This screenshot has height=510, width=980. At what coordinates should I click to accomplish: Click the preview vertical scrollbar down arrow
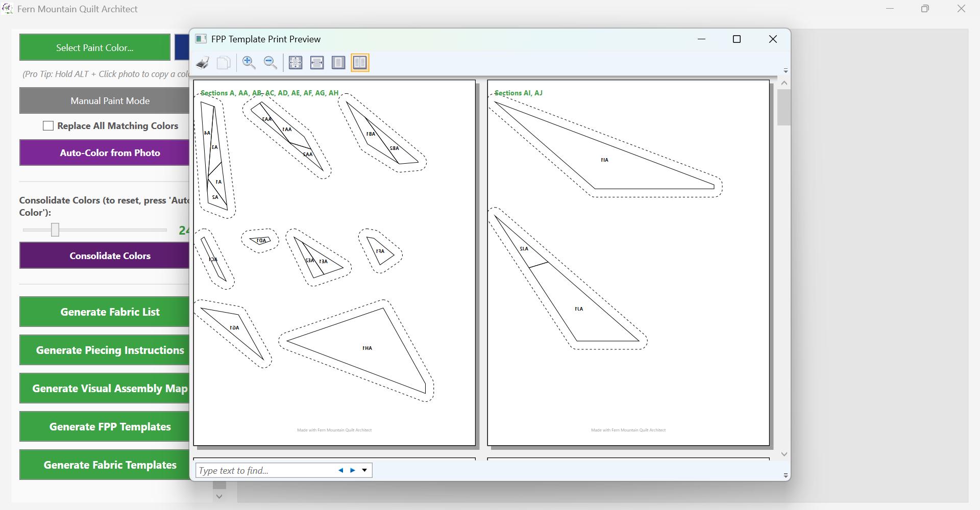(x=785, y=454)
